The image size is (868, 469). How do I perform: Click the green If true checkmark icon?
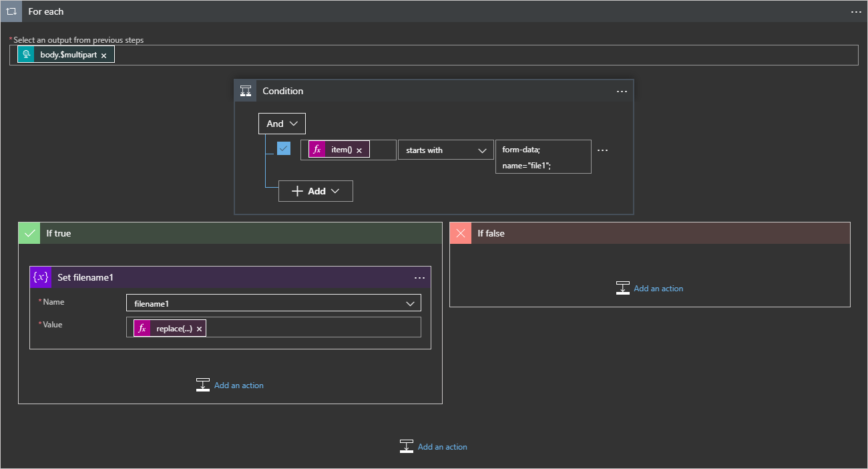tap(29, 233)
